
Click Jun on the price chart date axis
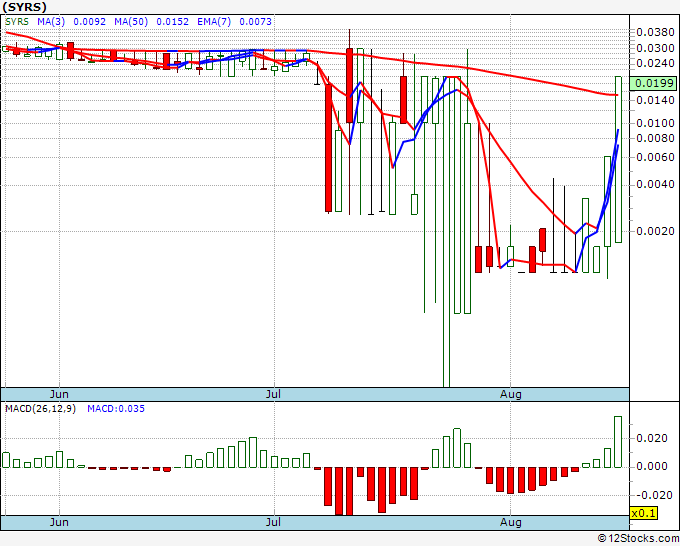pyautogui.click(x=59, y=394)
